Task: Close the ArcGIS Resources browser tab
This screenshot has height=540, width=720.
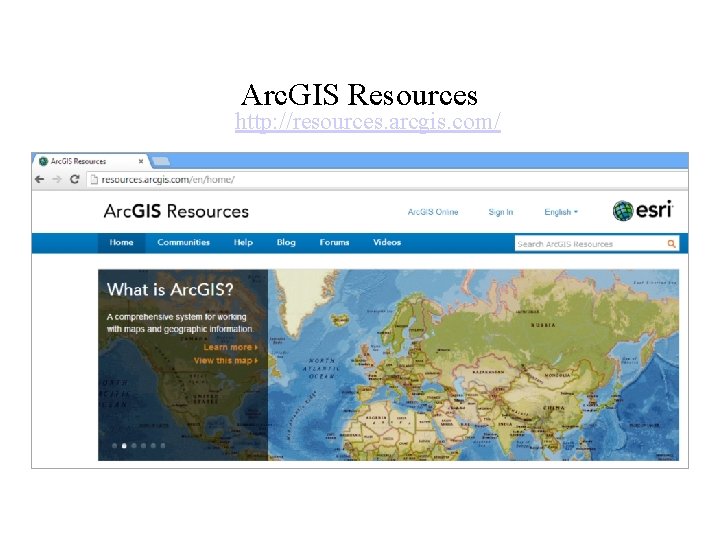Action: pos(141,161)
